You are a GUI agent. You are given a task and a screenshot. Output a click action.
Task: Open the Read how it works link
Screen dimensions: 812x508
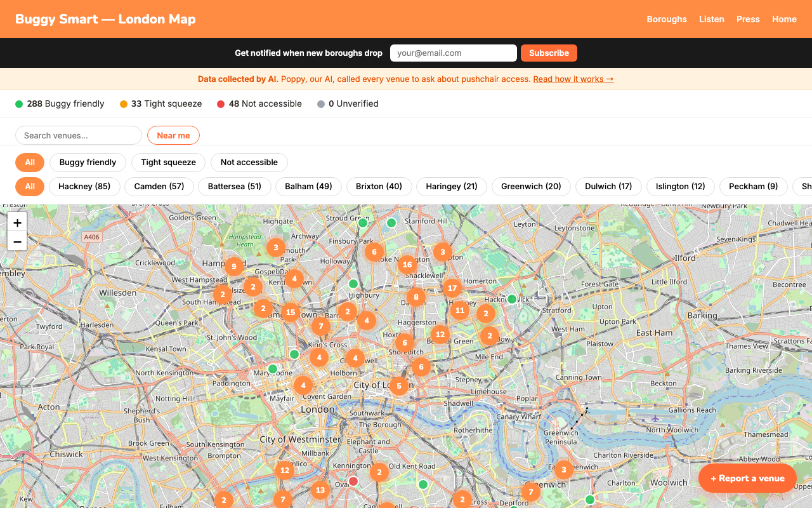point(573,79)
